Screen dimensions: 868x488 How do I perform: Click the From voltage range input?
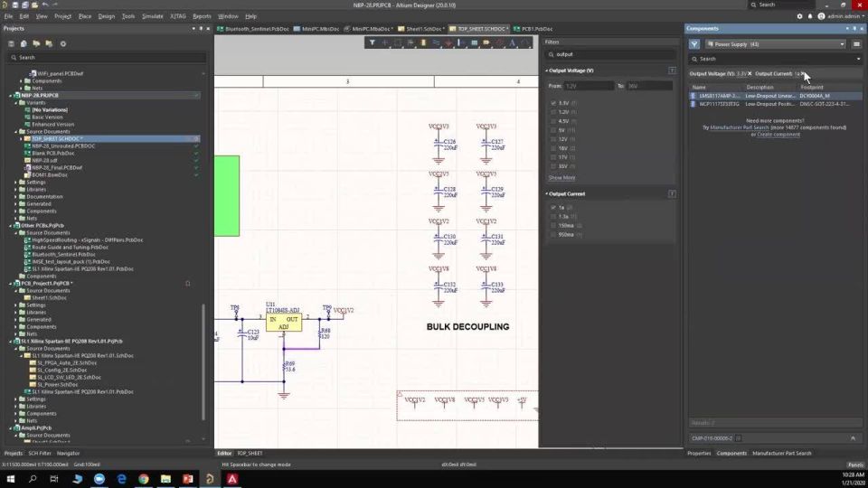tap(589, 87)
